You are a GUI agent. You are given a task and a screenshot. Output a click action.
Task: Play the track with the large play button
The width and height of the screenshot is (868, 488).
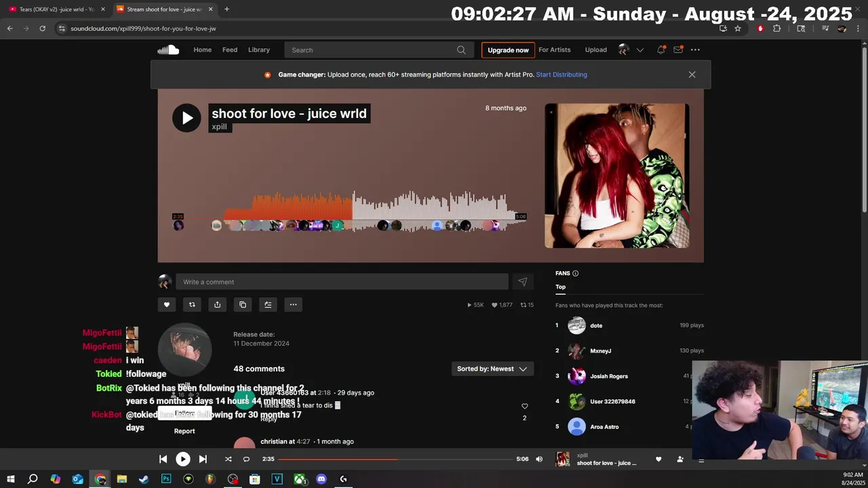coord(186,118)
